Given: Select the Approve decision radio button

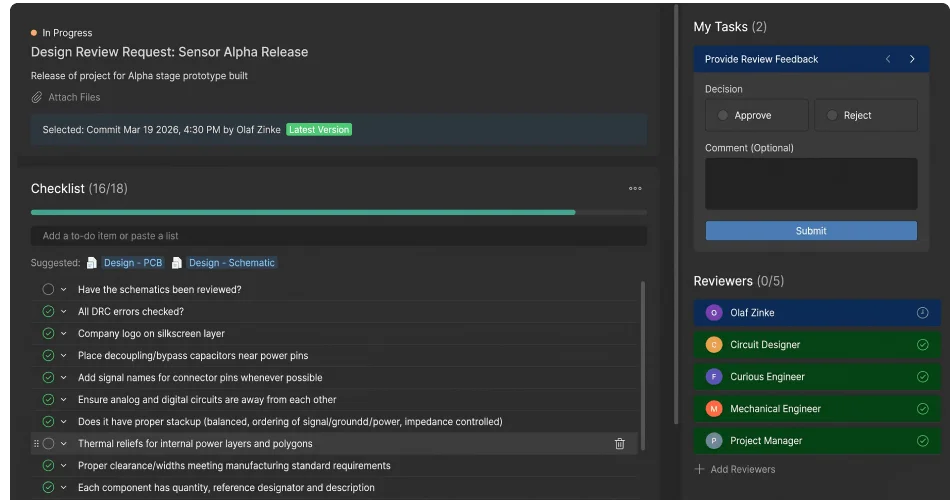Looking at the screenshot, I should pyautogui.click(x=722, y=115).
